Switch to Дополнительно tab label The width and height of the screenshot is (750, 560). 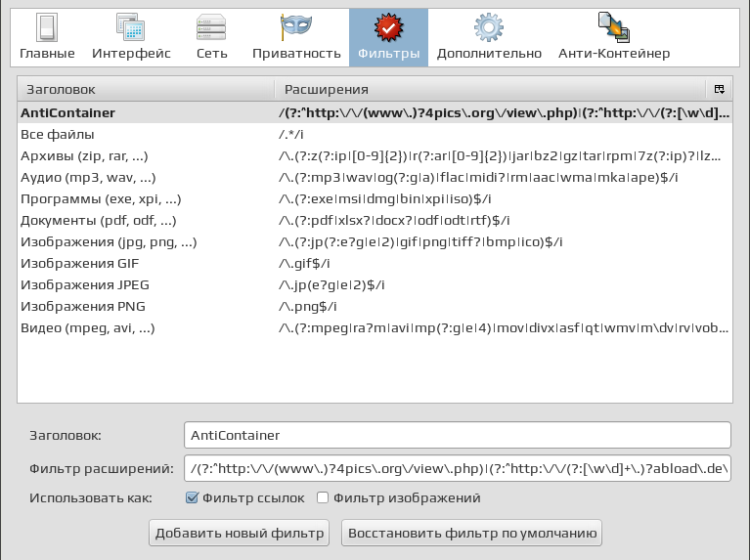pos(489,54)
